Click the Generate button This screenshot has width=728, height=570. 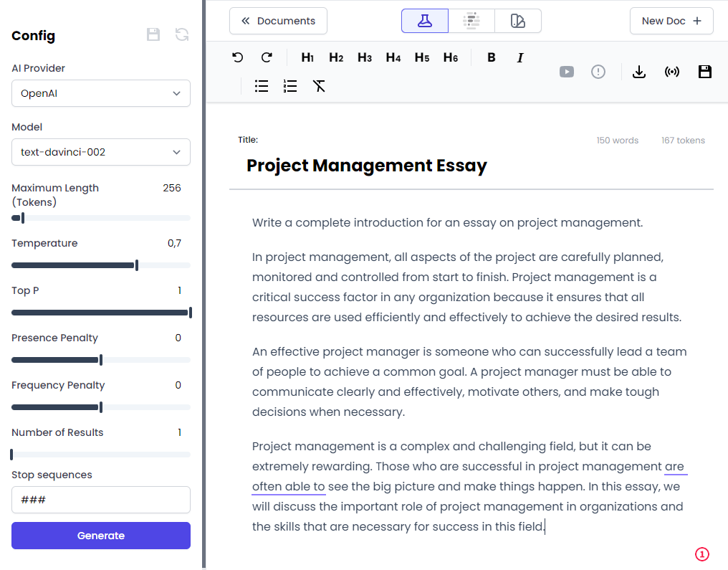101,536
